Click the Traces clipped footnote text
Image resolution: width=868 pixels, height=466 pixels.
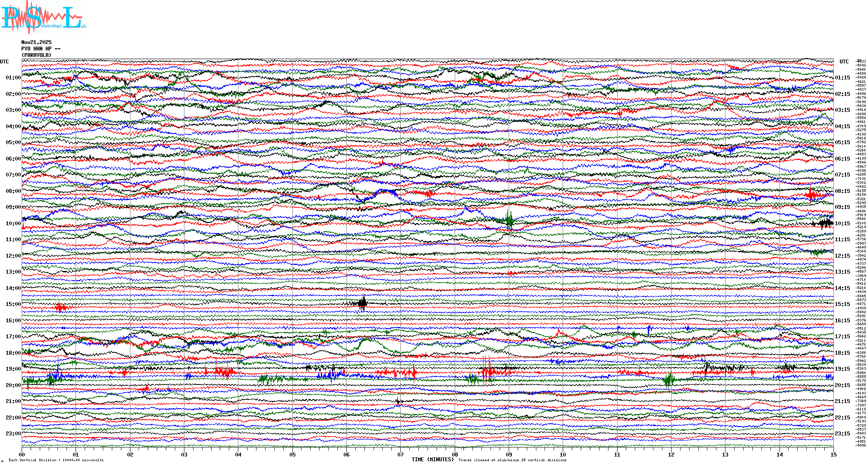tap(512, 460)
